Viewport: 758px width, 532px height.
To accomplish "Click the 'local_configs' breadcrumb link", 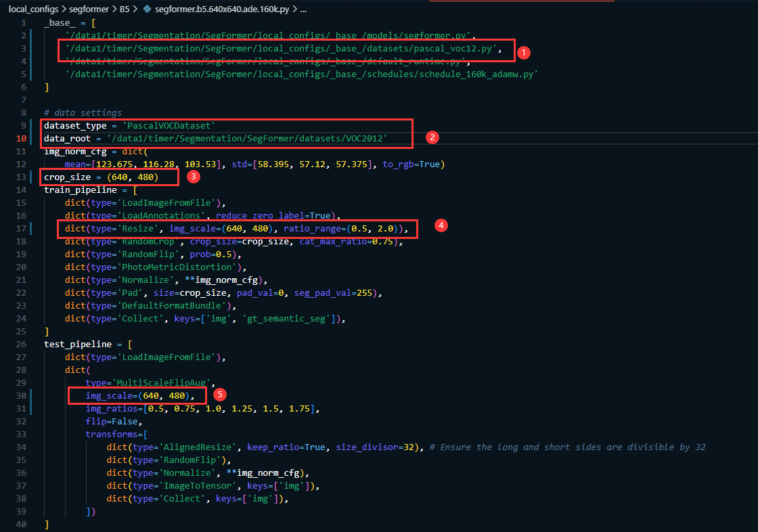I will coord(34,10).
